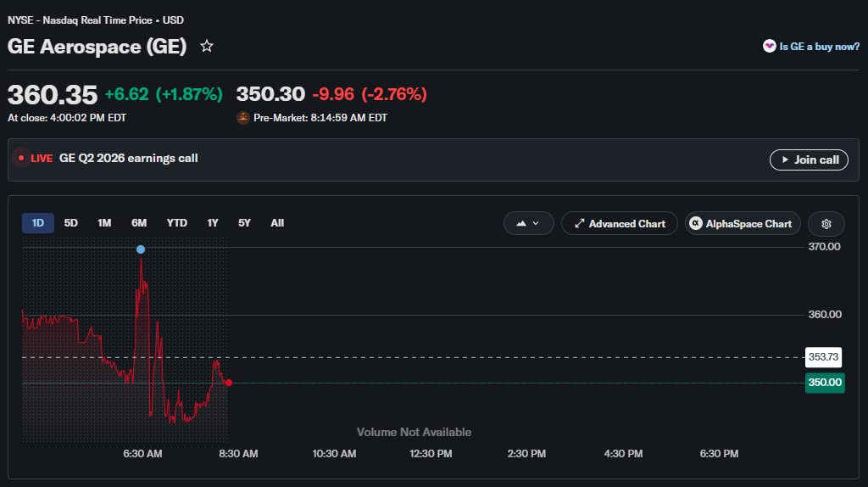Click the GE Aerospace (GE) heading
The width and height of the screenshot is (868, 487).
point(97,47)
